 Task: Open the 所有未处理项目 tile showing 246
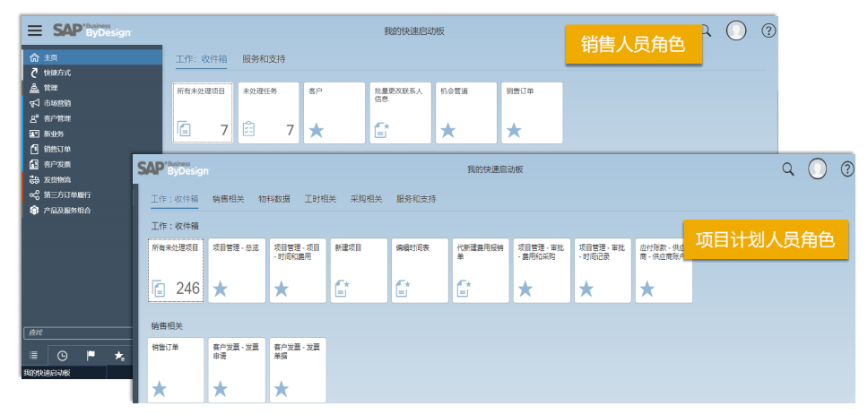[x=176, y=270]
